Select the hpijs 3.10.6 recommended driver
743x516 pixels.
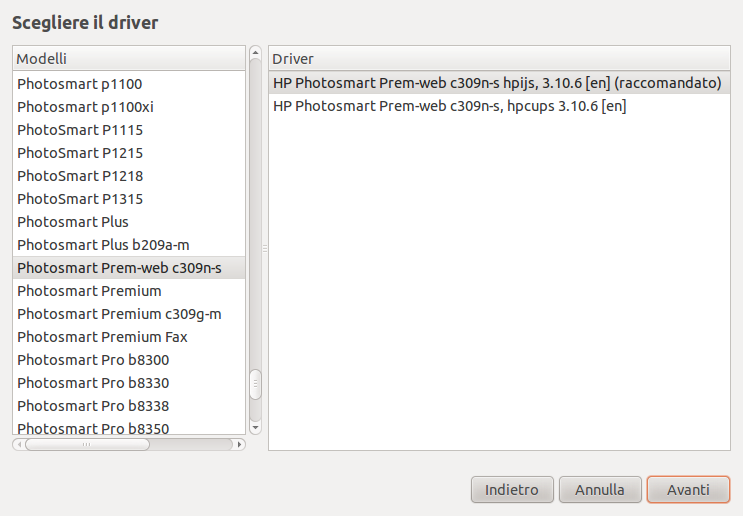pyautogui.click(x=499, y=83)
